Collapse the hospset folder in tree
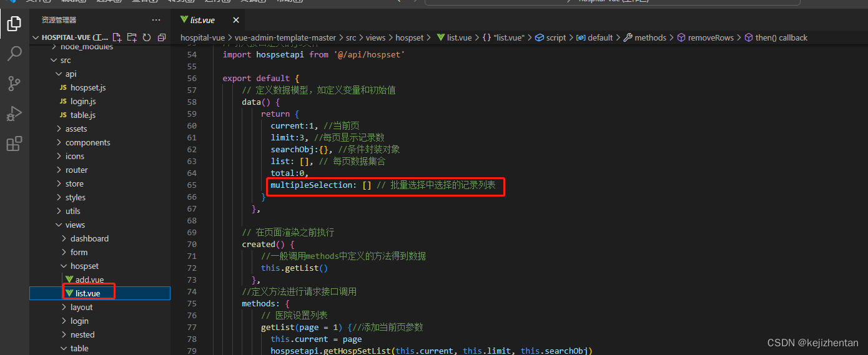 tap(64, 266)
